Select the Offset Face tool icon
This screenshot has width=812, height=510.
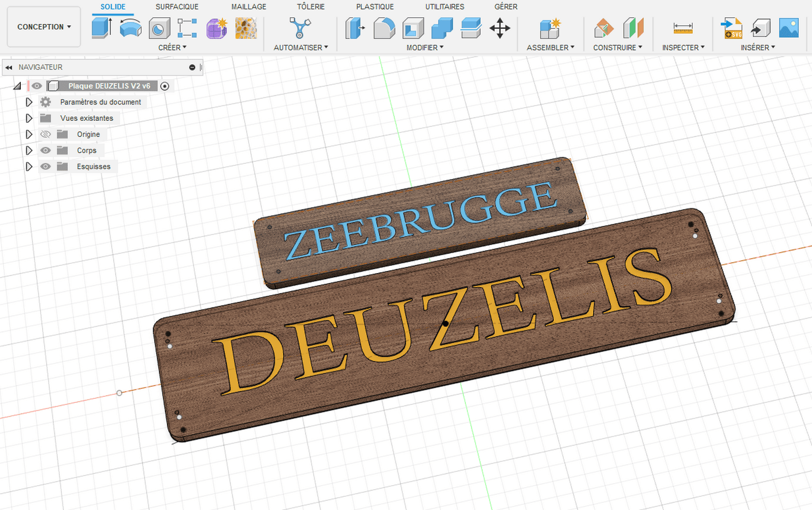click(471, 28)
